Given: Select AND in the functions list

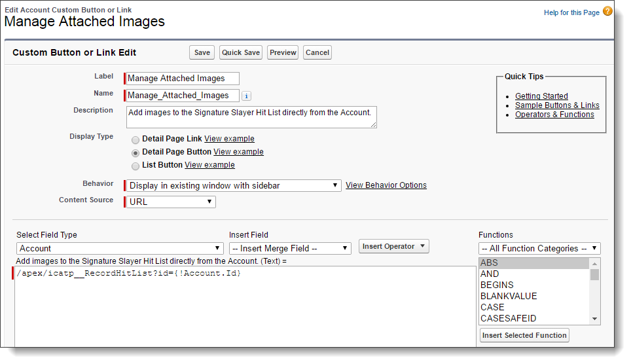Looking at the screenshot, I should point(534,274).
